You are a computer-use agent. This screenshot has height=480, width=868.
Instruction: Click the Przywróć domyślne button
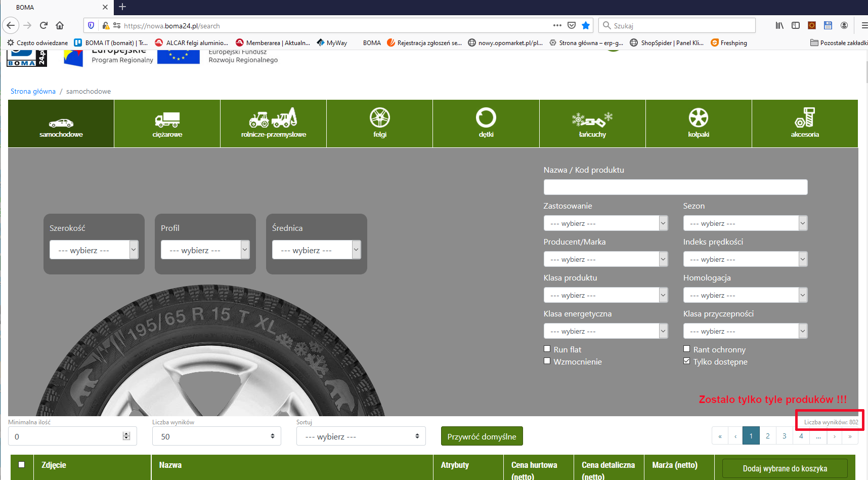point(482,436)
